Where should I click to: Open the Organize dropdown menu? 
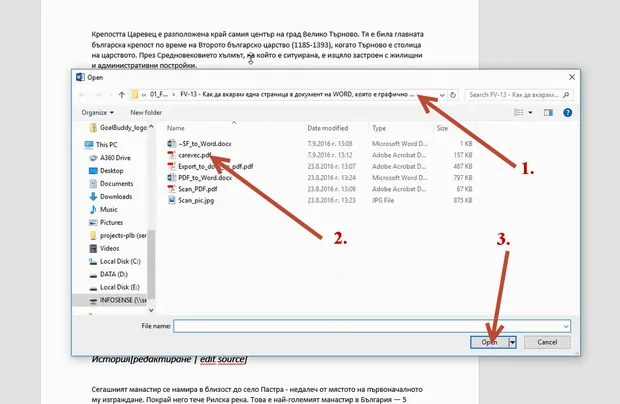tap(97, 113)
